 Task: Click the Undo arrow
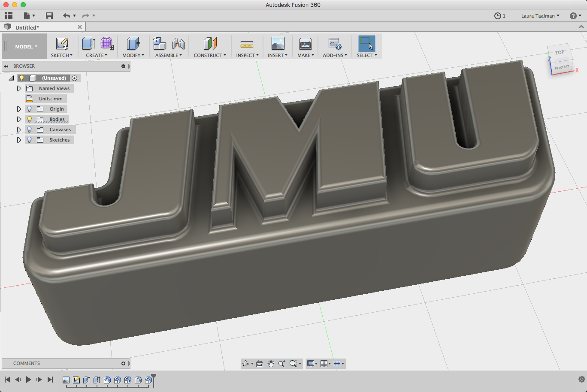(67, 16)
